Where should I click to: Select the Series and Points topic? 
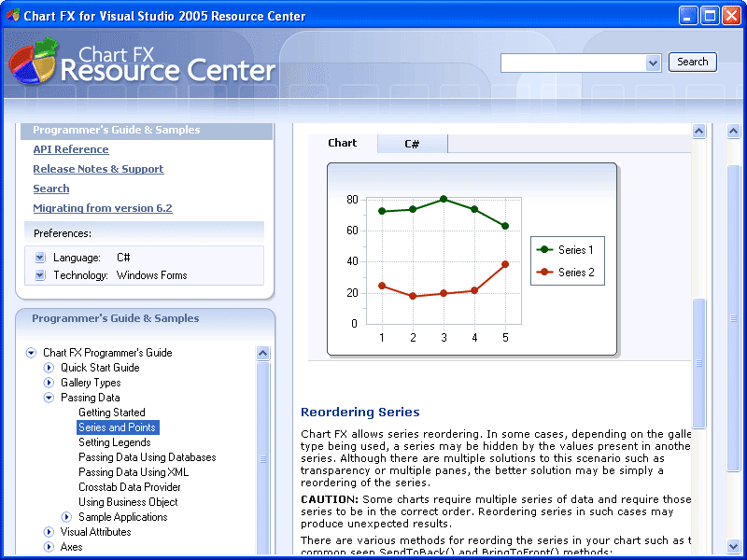click(x=118, y=427)
